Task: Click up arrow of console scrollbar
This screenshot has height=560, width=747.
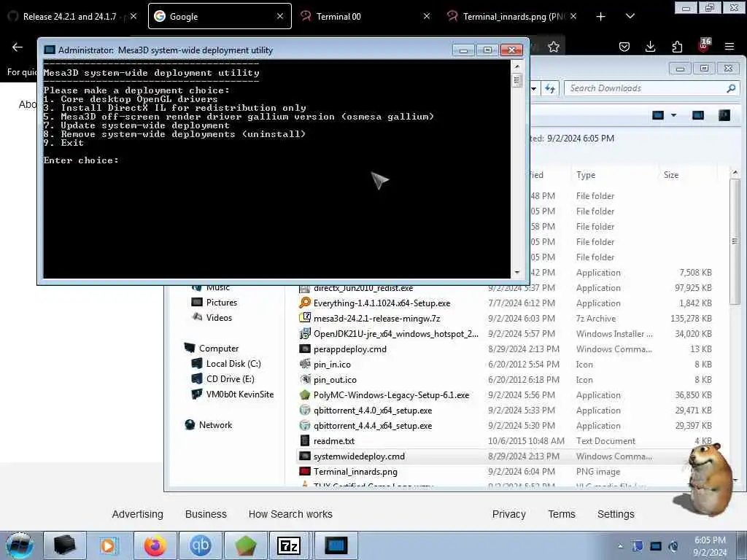Action: coord(517,66)
